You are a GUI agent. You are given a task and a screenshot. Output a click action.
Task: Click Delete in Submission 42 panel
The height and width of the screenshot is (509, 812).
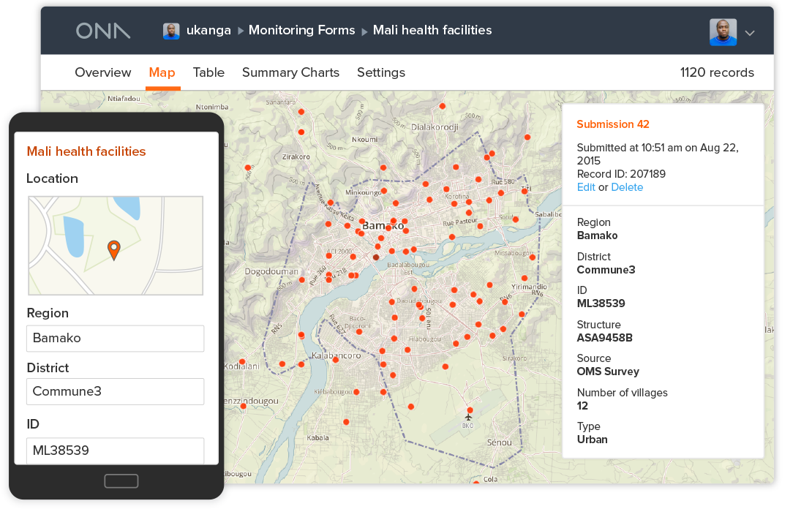pos(627,187)
